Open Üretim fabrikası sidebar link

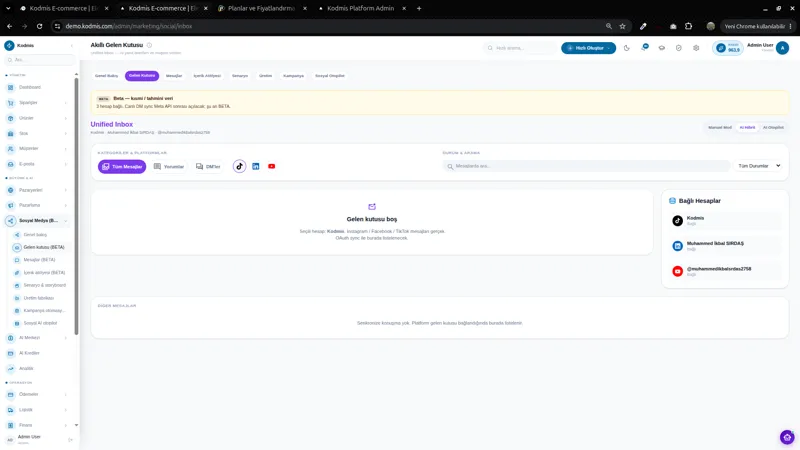tap(41, 298)
